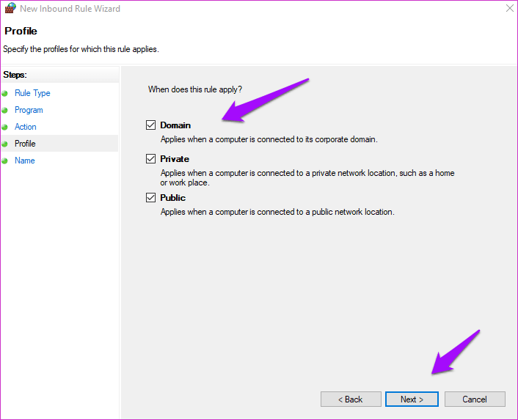
Task: Go back with the Back button
Action: click(351, 399)
